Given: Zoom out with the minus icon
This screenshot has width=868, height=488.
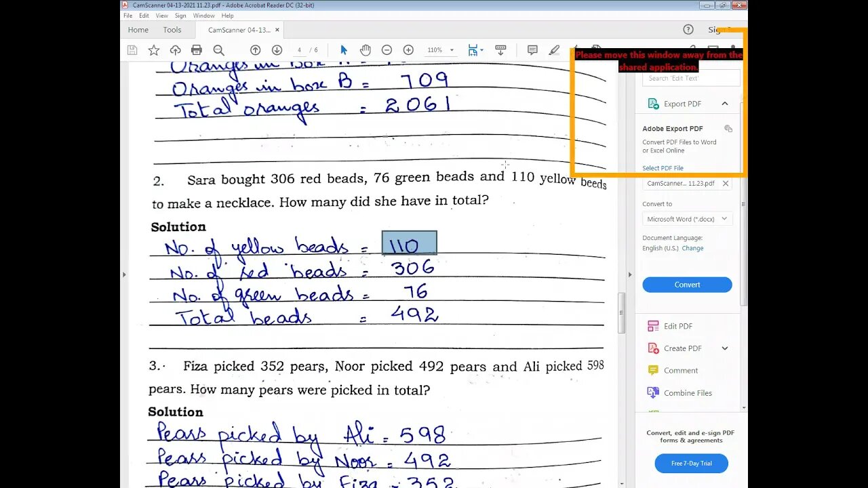Looking at the screenshot, I should click(387, 50).
